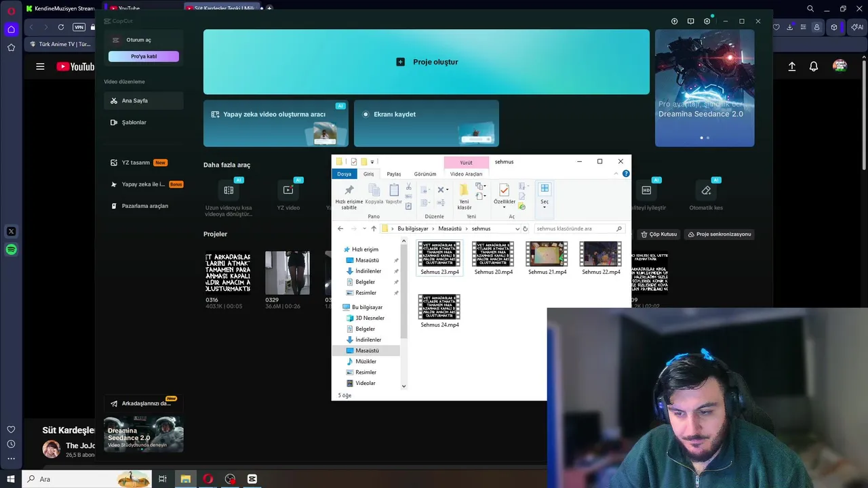Click the scissors Cut icon in Pano group
This screenshot has height=488, width=868.
pos(408,186)
